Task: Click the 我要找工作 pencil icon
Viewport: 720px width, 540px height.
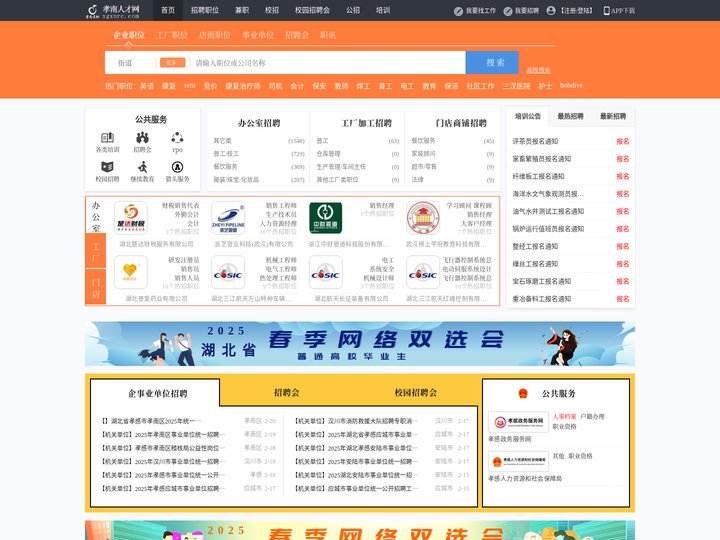Action: 458,11
